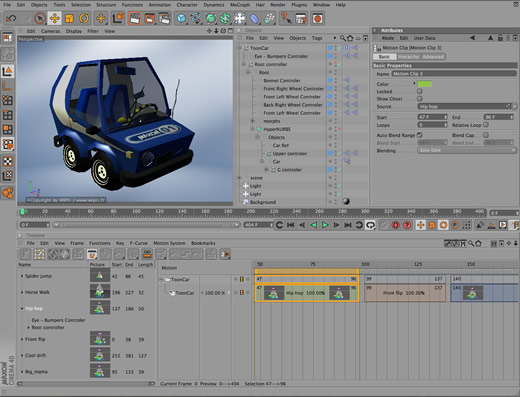Toggle the Relative Loop checkbox
This screenshot has width=520, height=397.
point(486,125)
